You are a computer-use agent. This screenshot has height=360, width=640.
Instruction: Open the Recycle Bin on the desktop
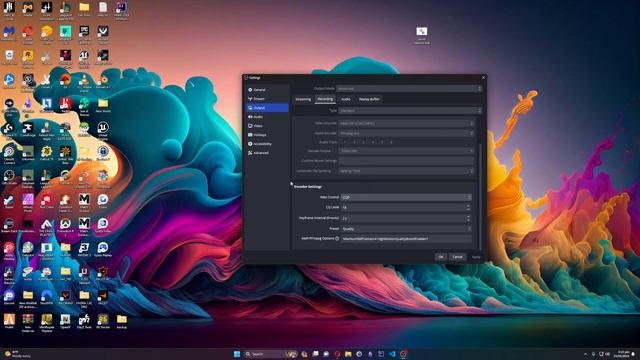[9, 57]
